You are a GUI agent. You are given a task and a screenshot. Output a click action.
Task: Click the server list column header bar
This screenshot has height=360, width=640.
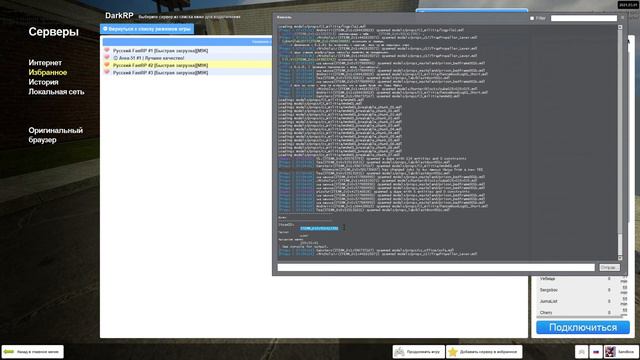point(187,42)
